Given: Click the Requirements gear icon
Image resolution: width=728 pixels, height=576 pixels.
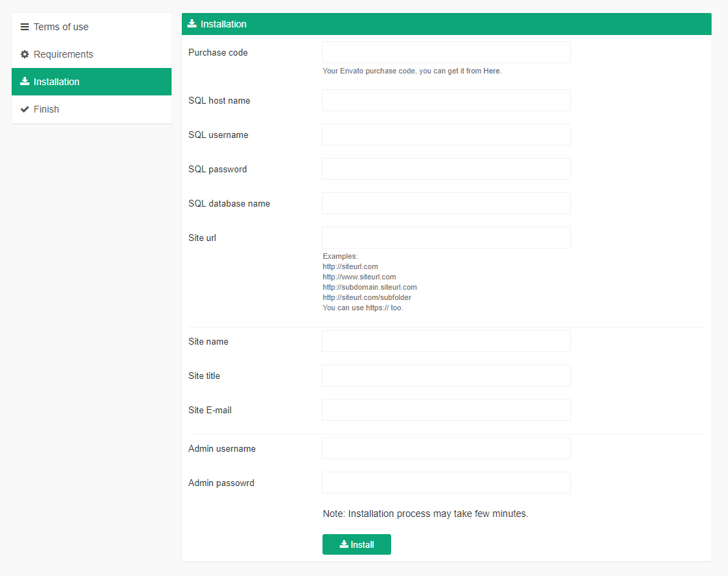Looking at the screenshot, I should click(25, 54).
